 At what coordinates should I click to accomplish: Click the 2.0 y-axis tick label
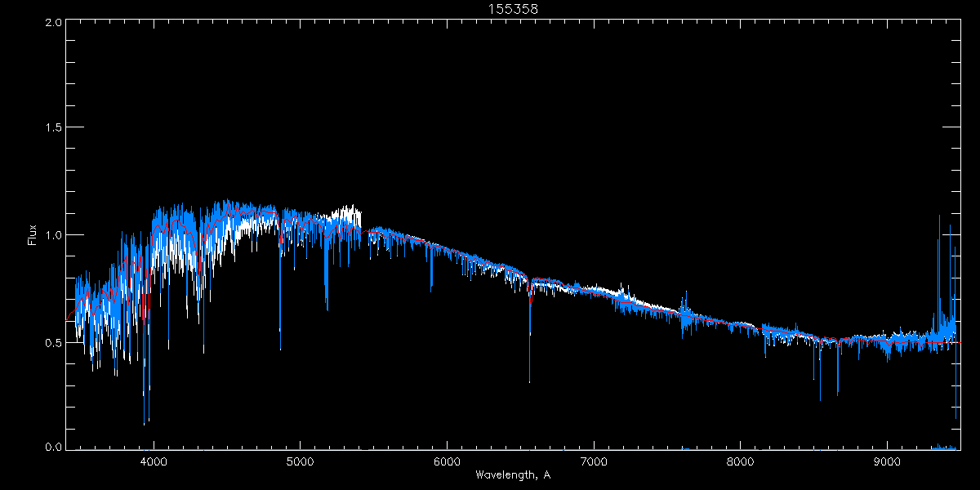pos(54,23)
